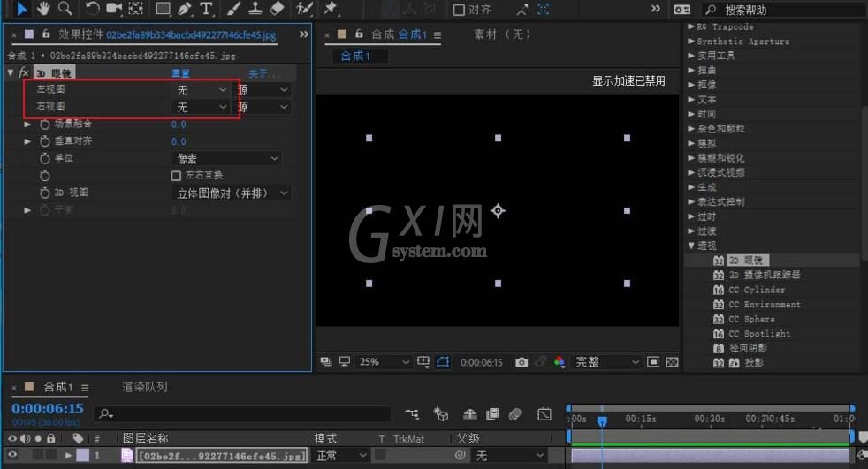Click the snapshot camera icon in viewer
868x469 pixels.
pos(522,362)
